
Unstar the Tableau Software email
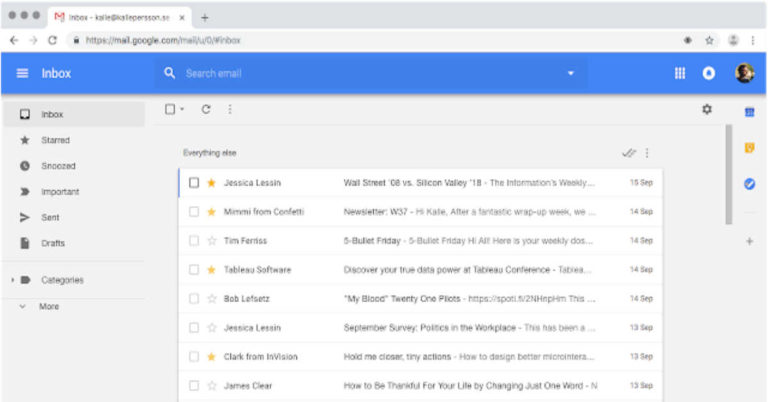click(212, 269)
